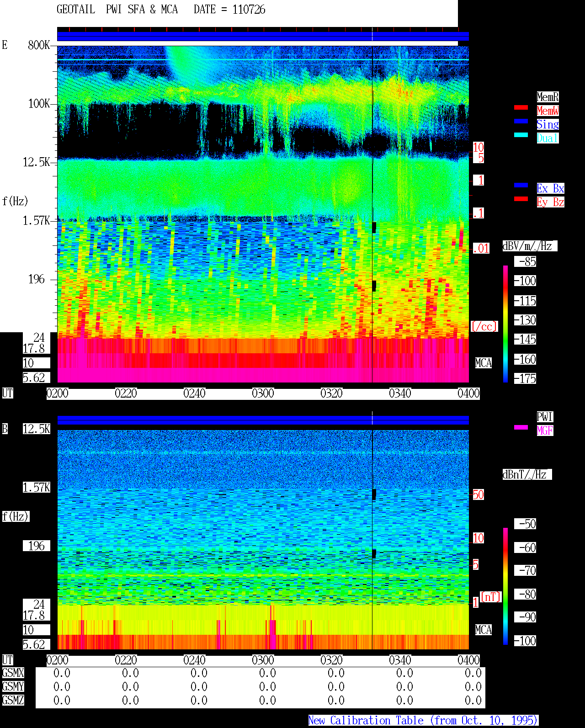Click the 12.5K label on the B panel

37,429
